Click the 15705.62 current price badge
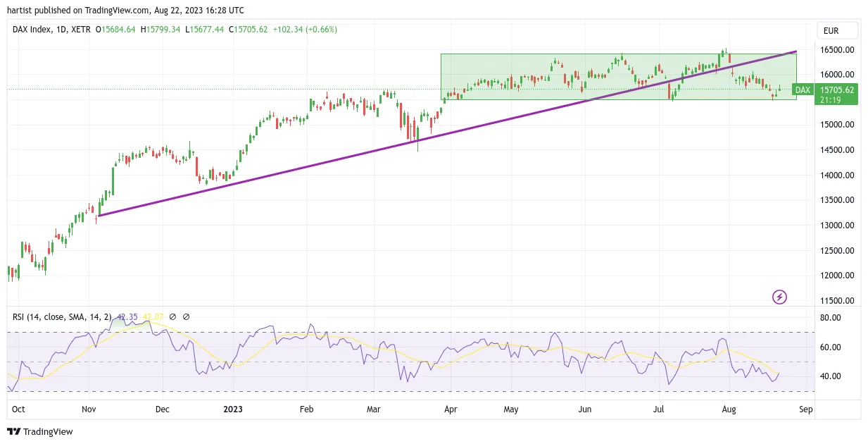 pyautogui.click(x=837, y=90)
